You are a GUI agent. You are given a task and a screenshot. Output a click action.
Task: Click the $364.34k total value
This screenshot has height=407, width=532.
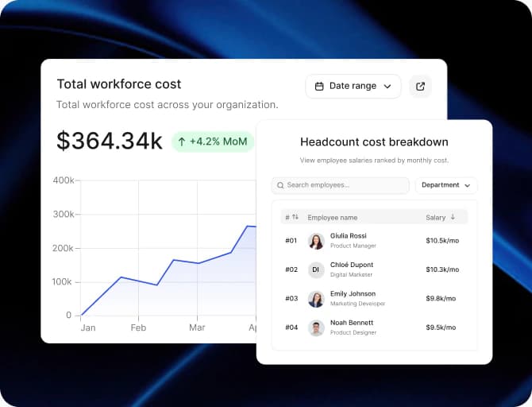(x=110, y=141)
